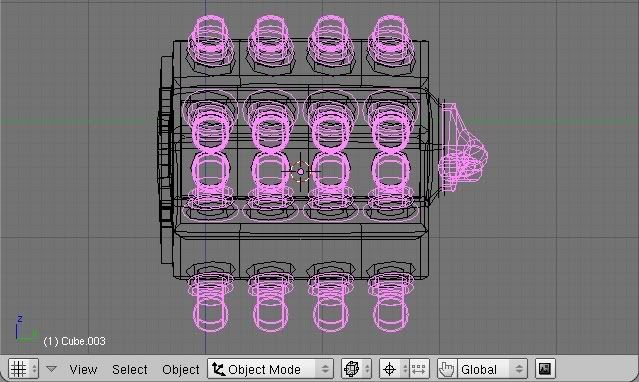
Task: Click the pivot point crosshair icon
Action: [390, 369]
